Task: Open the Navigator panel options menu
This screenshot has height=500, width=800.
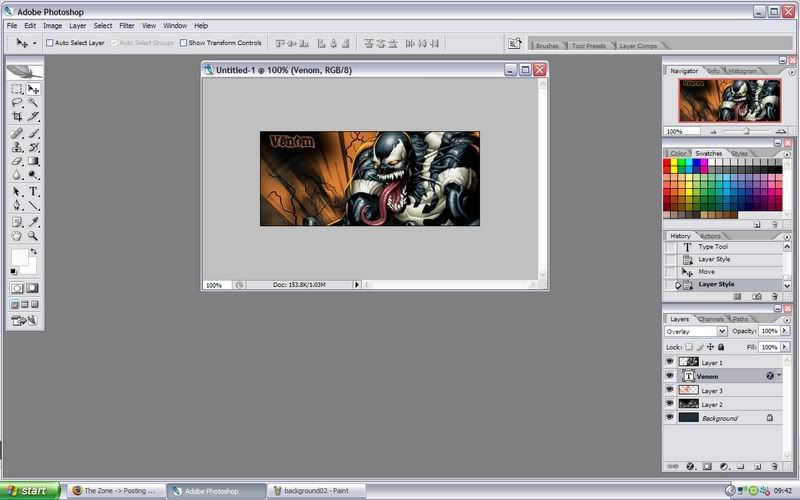Action: pos(792,72)
